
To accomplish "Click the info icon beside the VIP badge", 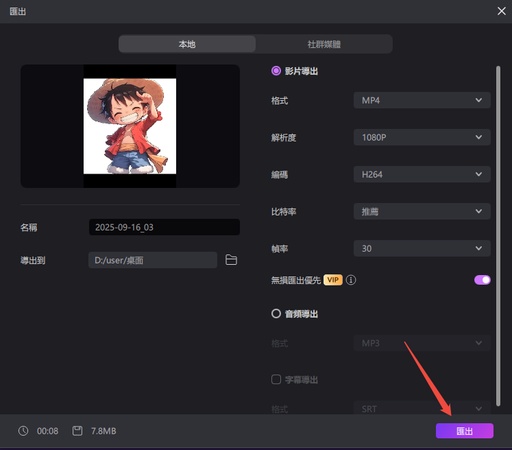I will point(351,280).
